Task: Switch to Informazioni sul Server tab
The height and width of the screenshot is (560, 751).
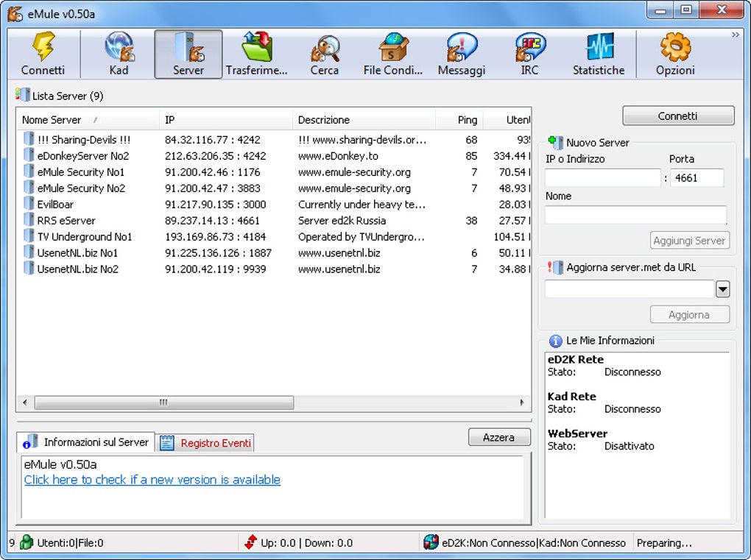Action: tap(86, 442)
